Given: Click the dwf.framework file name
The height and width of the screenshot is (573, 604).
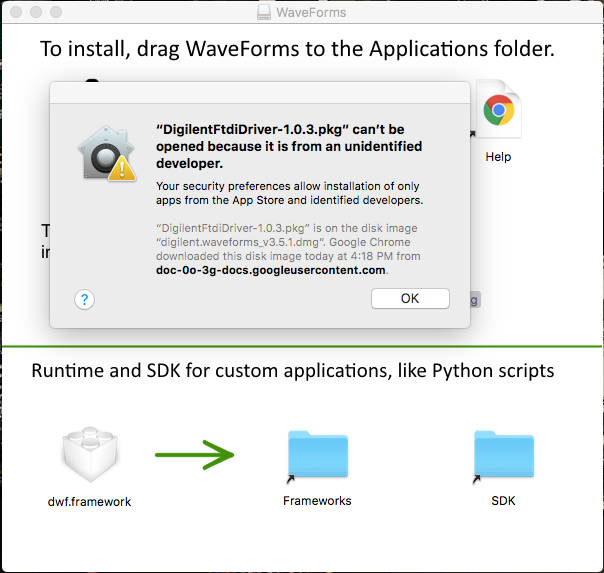Looking at the screenshot, I should 89,502.
